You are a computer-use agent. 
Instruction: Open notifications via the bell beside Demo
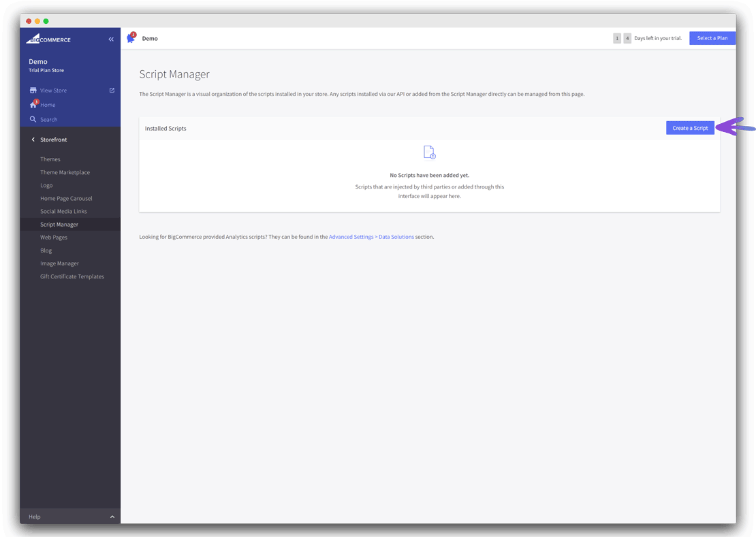(131, 37)
